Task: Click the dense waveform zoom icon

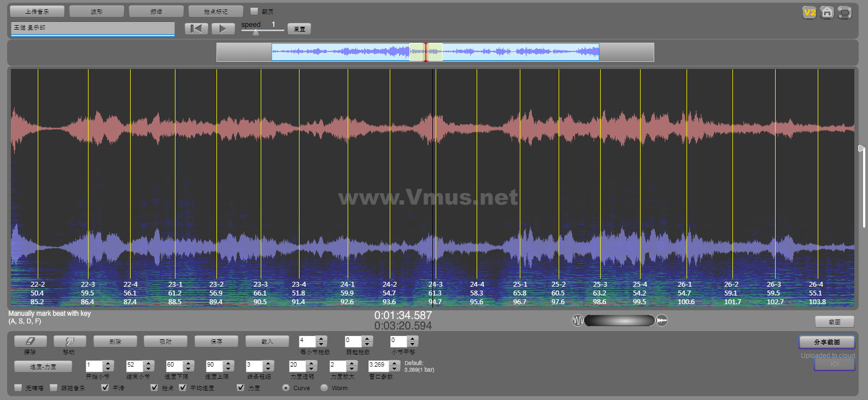Action: coord(662,321)
